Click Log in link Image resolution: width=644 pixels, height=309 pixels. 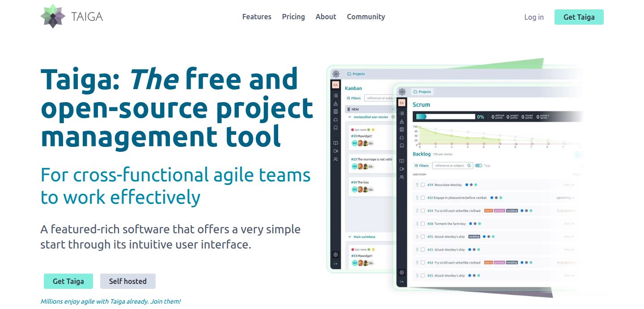[x=534, y=17]
